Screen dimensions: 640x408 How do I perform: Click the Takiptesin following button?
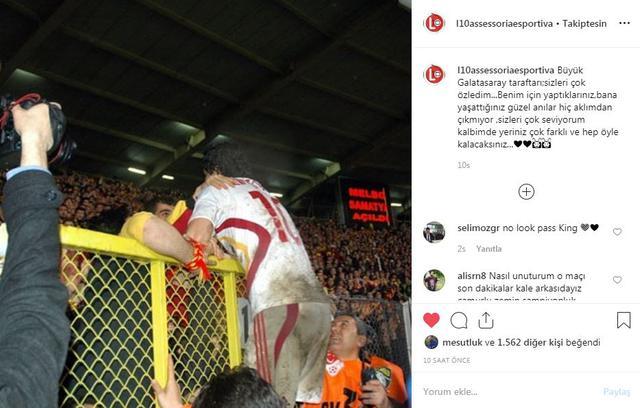[584, 24]
